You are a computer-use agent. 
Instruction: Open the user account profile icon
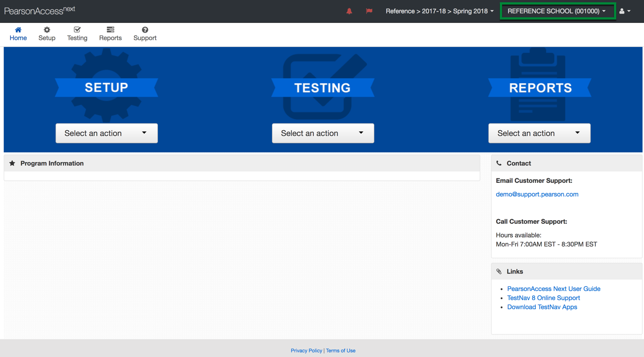coord(624,11)
